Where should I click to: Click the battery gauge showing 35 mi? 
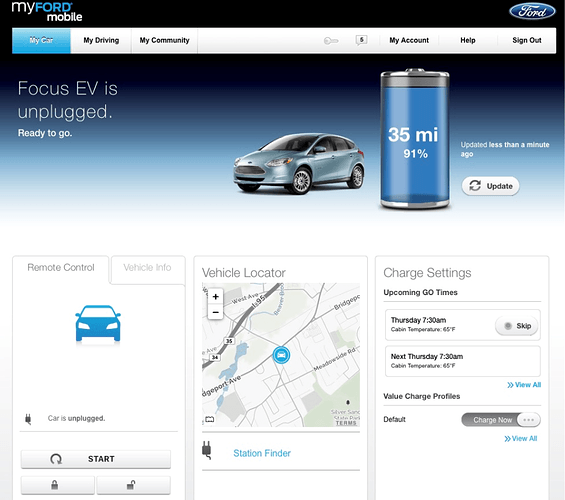pos(415,139)
